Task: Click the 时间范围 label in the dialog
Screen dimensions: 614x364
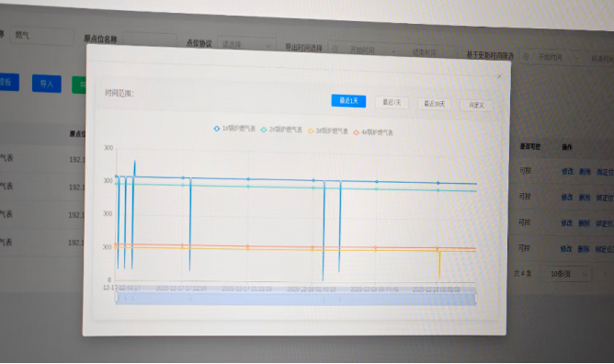Action: click(x=119, y=93)
